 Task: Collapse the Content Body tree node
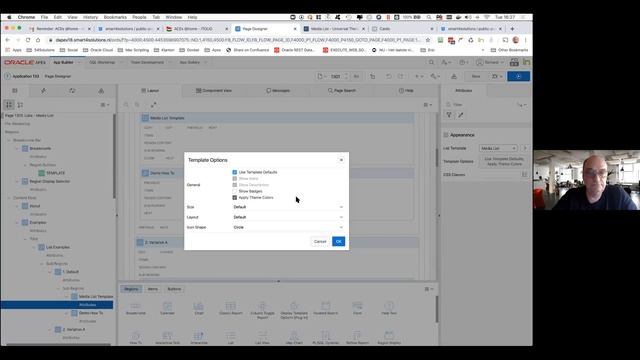pyautogui.click(x=9, y=198)
